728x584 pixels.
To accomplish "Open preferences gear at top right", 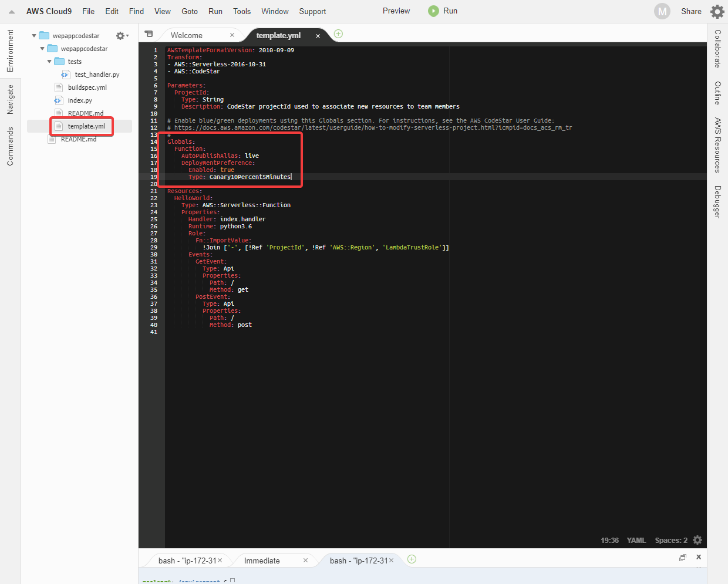I will coord(717,11).
